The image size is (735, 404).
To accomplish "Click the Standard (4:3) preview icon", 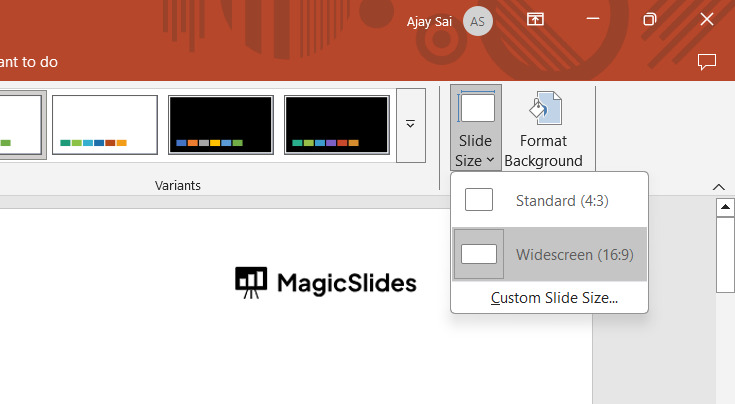I will [x=479, y=200].
